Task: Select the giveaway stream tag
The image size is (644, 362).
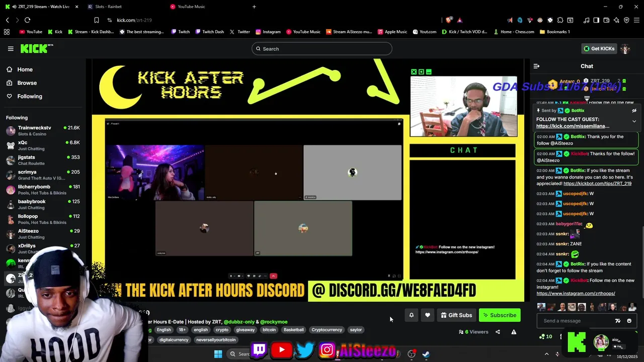Action: tap(246, 330)
